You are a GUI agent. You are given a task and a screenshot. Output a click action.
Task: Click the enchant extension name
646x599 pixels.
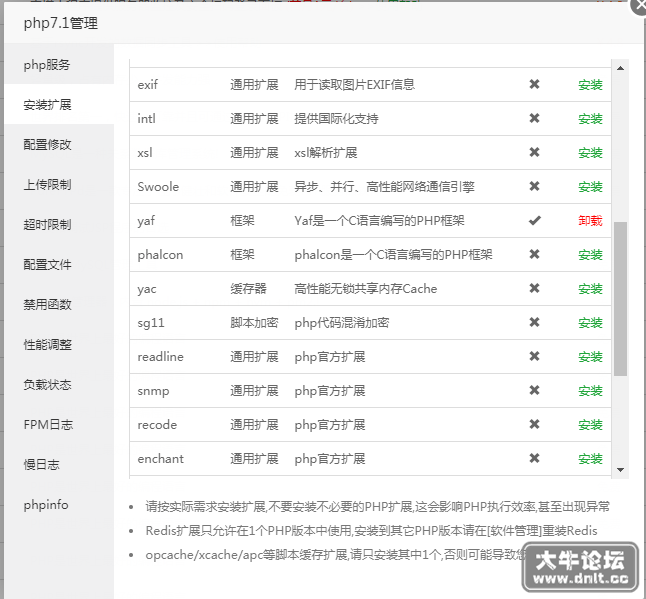160,459
